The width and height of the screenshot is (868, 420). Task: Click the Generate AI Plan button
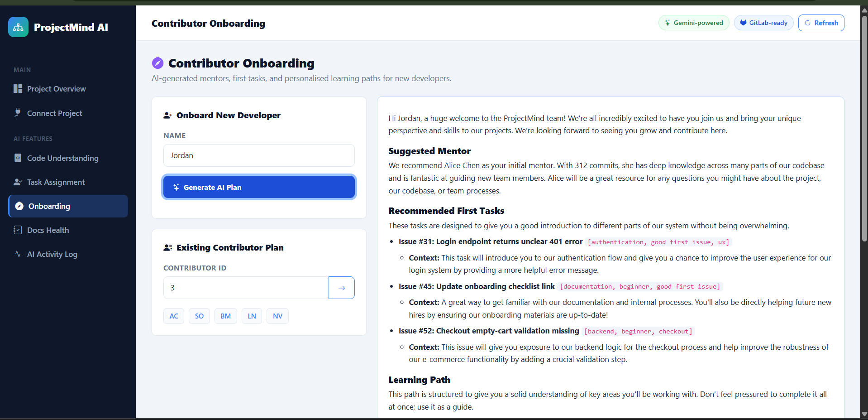tap(259, 187)
